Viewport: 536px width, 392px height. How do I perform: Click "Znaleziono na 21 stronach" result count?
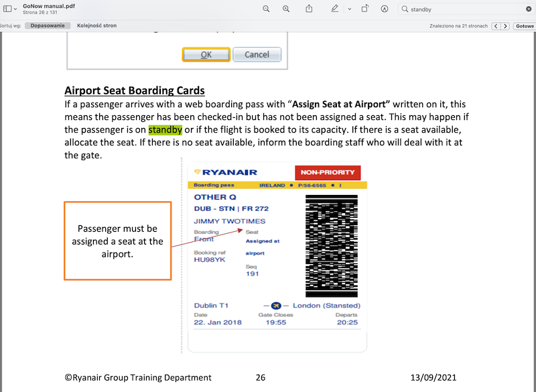coord(458,26)
